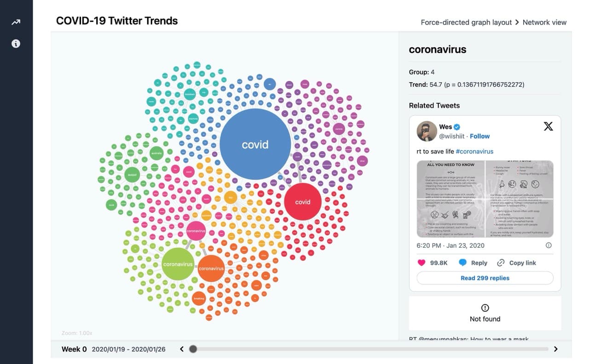Open the info icon in the dark sidebar
The width and height of the screenshot is (589, 364).
[16, 44]
